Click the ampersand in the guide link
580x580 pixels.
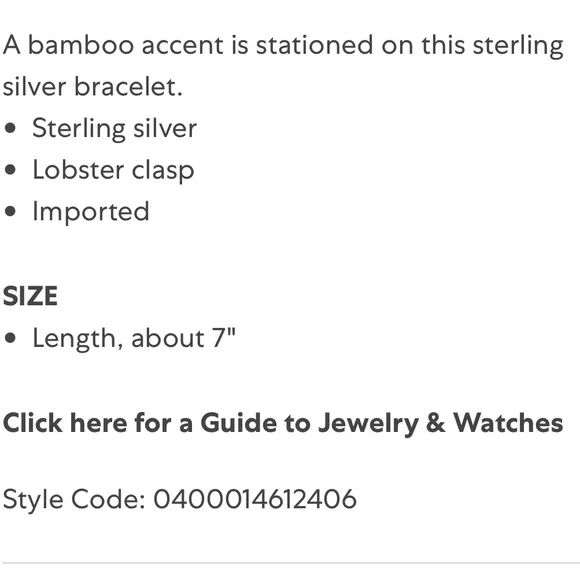point(436,423)
